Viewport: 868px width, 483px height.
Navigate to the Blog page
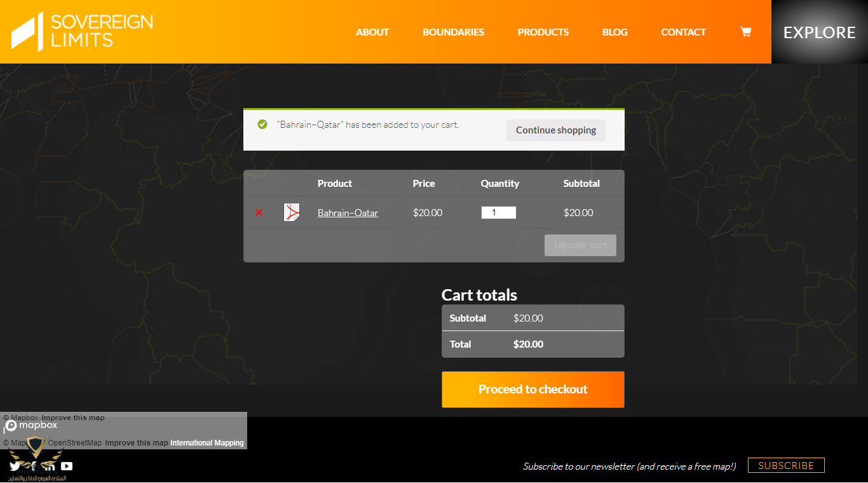[614, 32]
